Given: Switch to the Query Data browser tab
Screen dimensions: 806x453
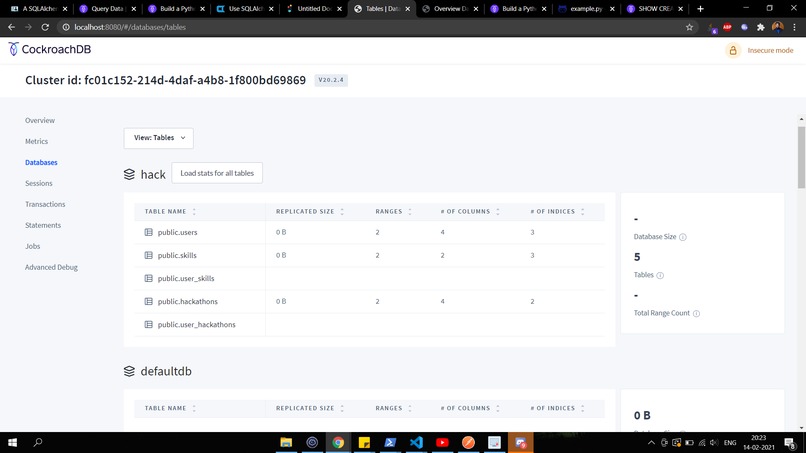Looking at the screenshot, I should (107, 9).
